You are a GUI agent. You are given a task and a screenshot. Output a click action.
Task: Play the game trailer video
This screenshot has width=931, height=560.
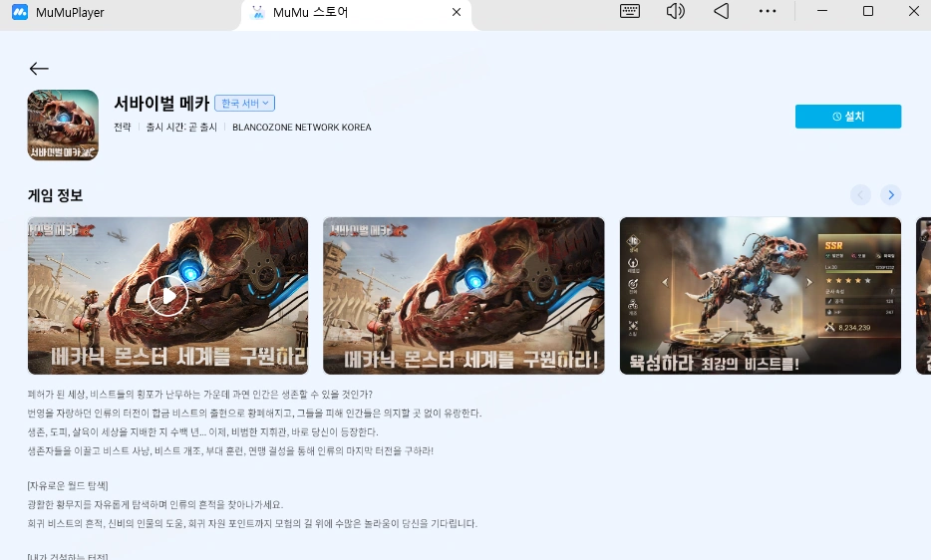168,296
